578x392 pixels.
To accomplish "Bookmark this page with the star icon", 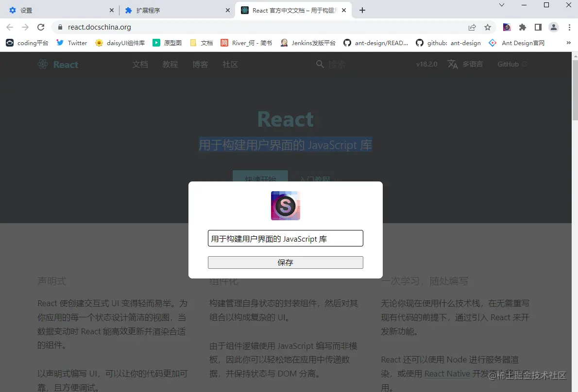I will [x=488, y=27].
